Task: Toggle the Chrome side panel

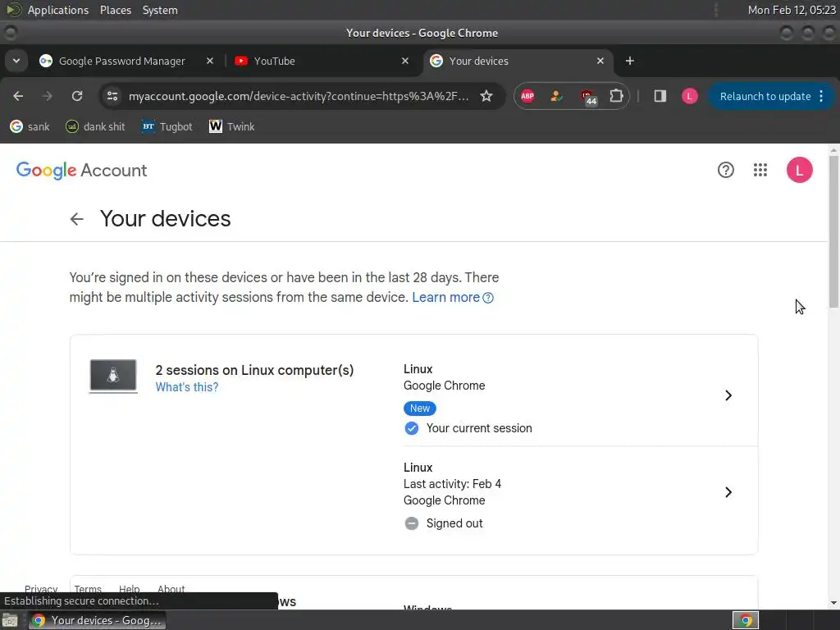Action: tap(660, 96)
